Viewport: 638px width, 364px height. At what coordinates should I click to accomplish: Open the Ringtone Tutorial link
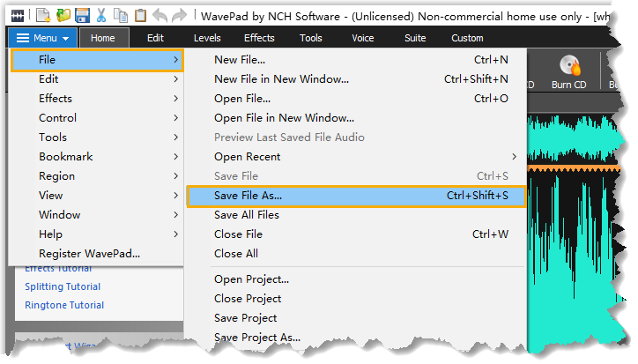point(64,305)
